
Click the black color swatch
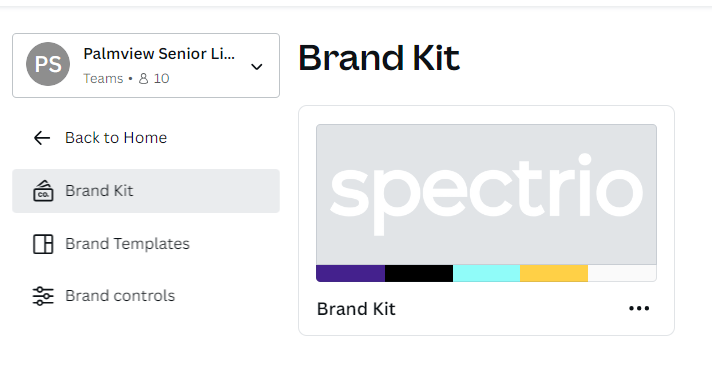pos(419,273)
